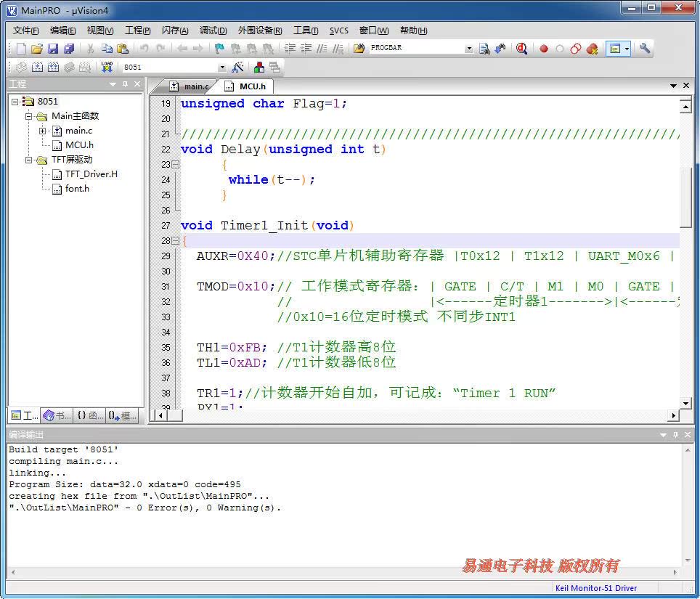Click the editor vertical scrollbar thumb
Viewport: 700px width, 599px height.
pyautogui.click(x=685, y=197)
